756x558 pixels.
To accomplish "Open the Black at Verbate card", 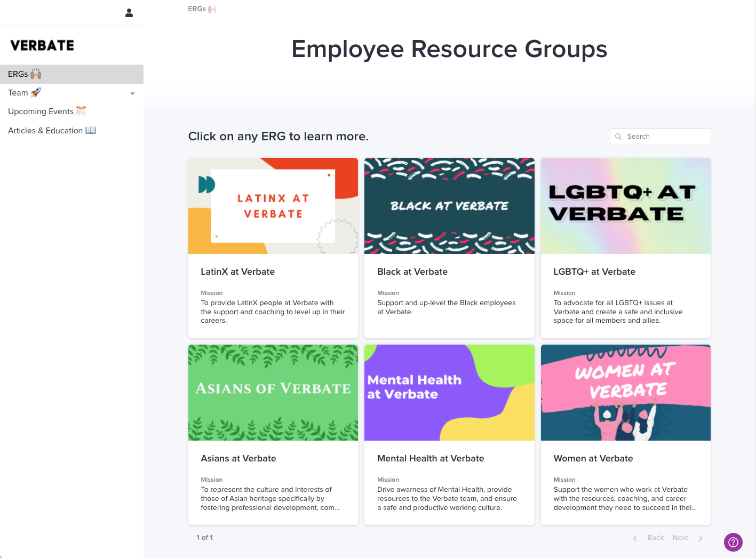I will tap(449, 248).
